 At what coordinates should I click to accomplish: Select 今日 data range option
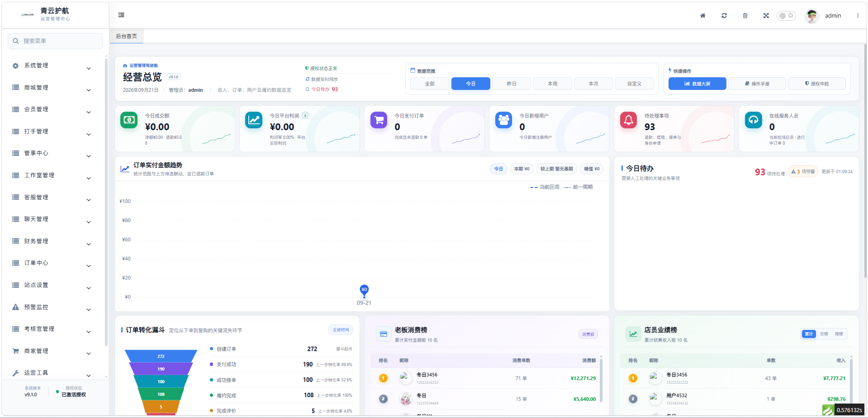[470, 84]
